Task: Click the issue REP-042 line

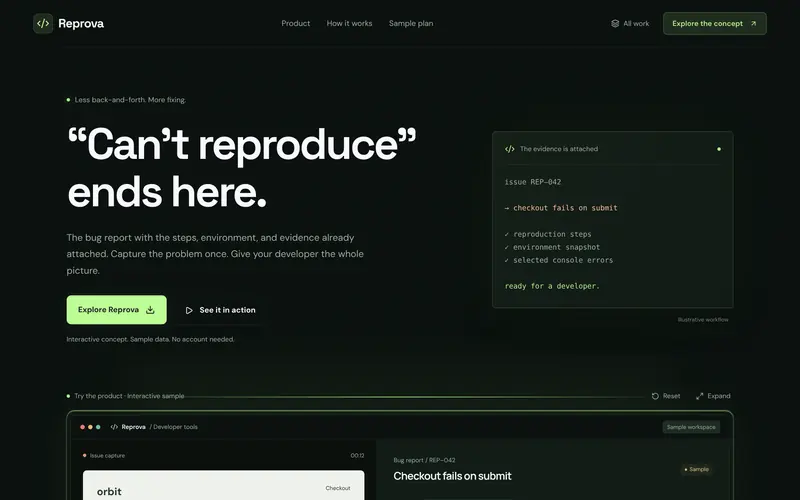Action: pos(533,182)
